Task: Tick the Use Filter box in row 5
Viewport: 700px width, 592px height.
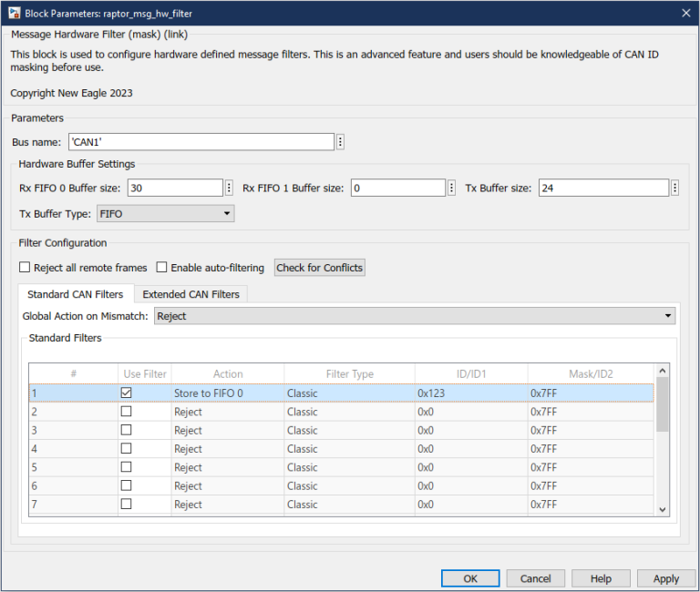Action: 126,467
